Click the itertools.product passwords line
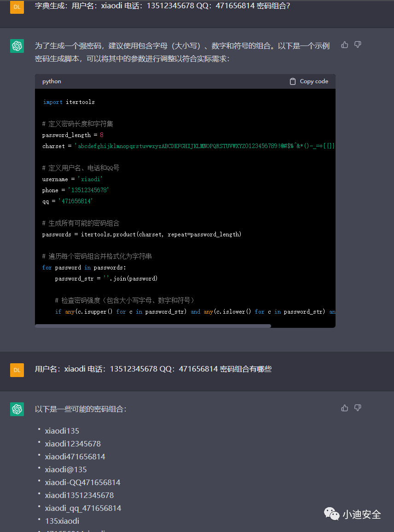The width and height of the screenshot is (394, 532). pos(142,235)
